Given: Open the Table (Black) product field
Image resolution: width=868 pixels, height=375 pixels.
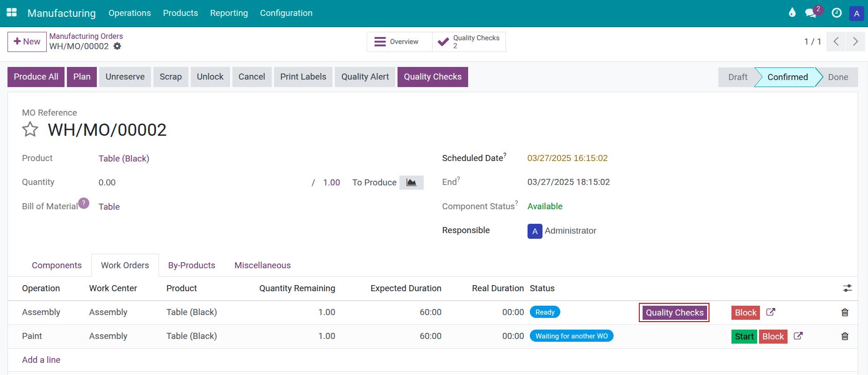Looking at the screenshot, I should (124, 159).
